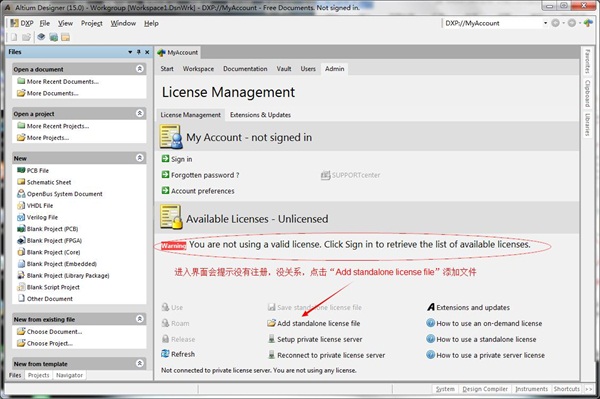
Task: Click How to use a standalone license
Action: (x=486, y=339)
